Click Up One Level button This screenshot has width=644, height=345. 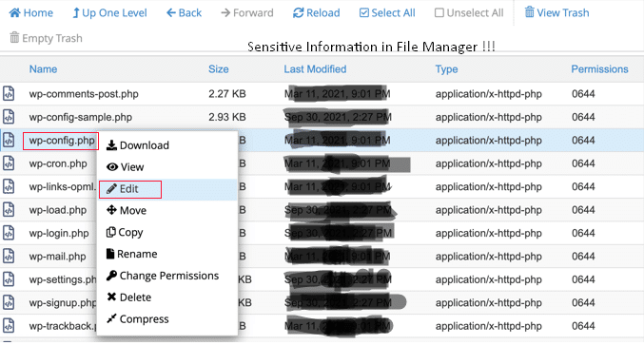tap(109, 13)
